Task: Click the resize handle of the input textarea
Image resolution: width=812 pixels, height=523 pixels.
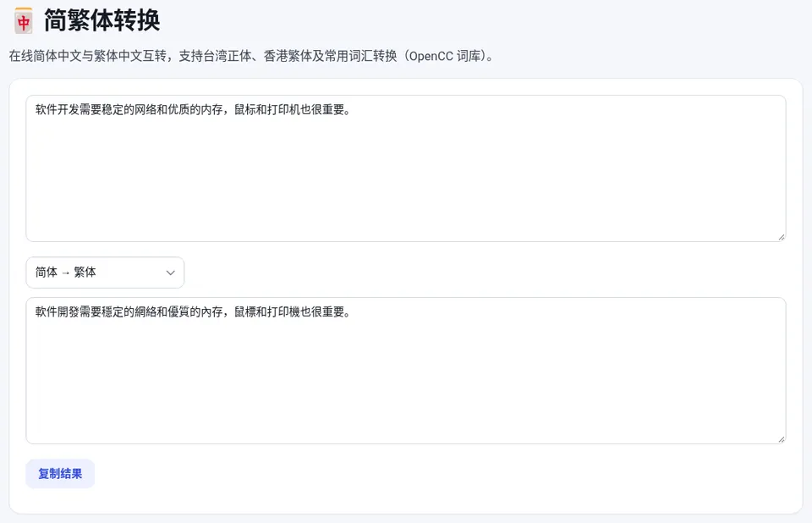Action: pyautogui.click(x=782, y=238)
